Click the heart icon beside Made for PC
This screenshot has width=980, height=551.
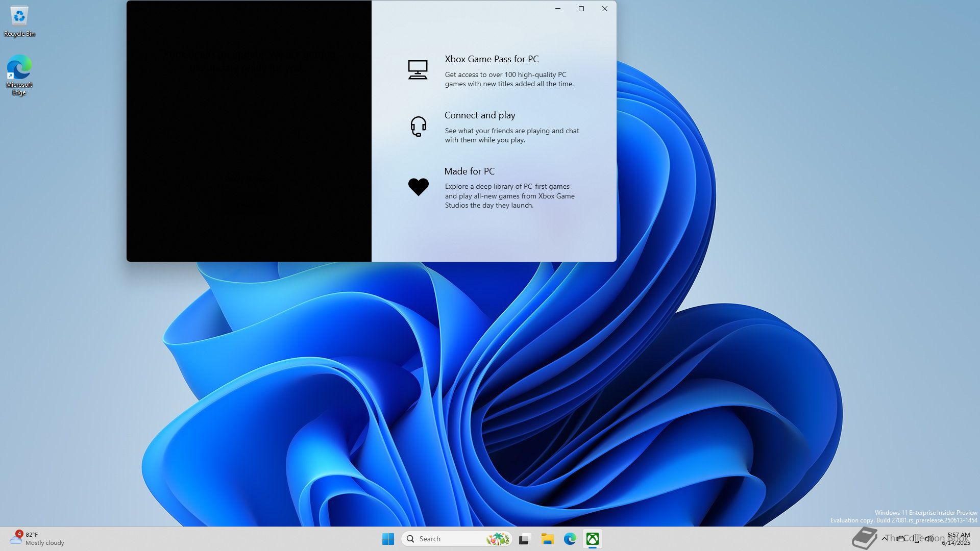pos(418,187)
